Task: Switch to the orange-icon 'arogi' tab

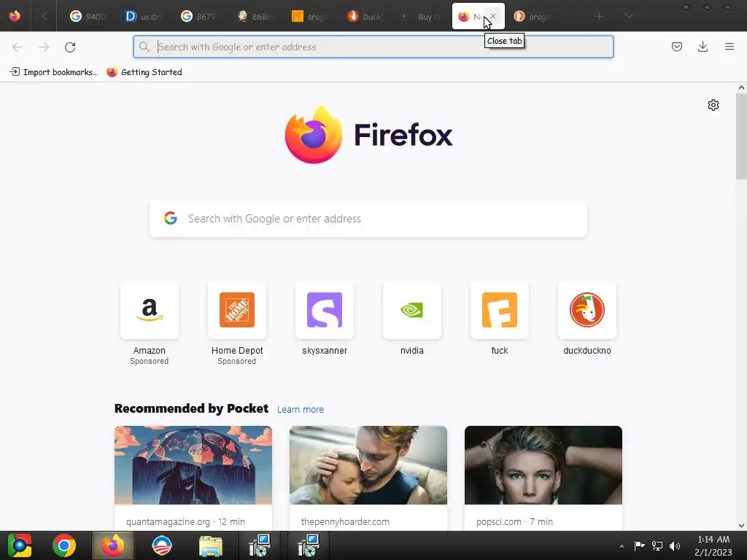Action: (310, 16)
